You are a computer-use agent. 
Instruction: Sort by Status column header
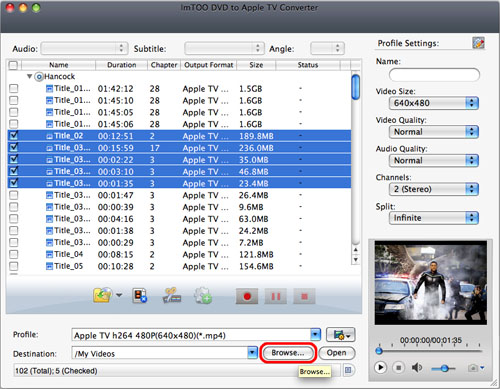pyautogui.click(x=308, y=65)
